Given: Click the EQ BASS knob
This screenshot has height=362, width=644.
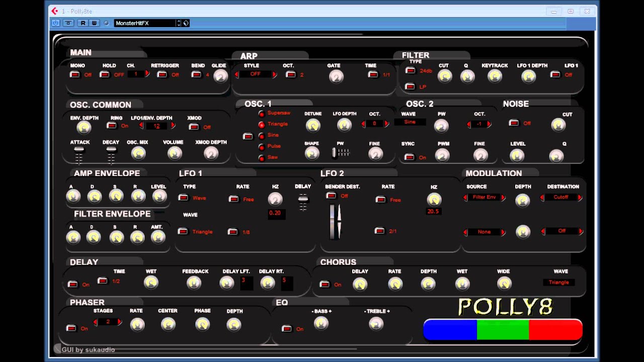Looking at the screenshot, I should (321, 323).
